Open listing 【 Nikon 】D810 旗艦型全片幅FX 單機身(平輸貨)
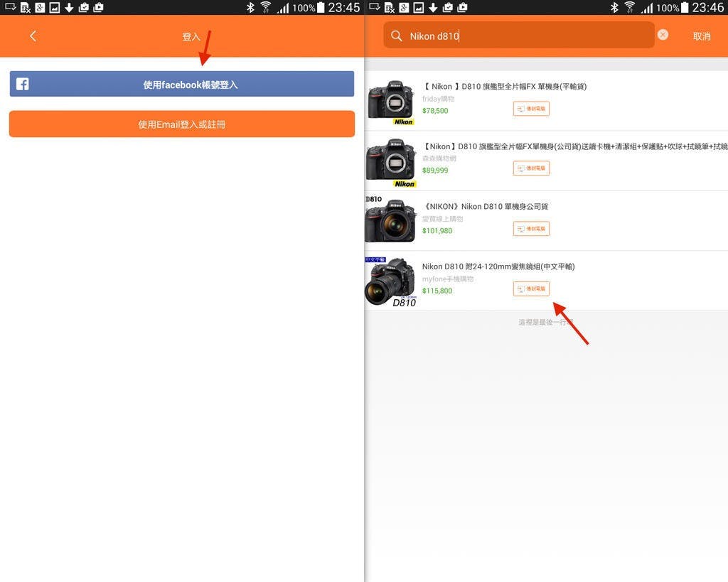This screenshot has width=728, height=582. click(x=505, y=86)
